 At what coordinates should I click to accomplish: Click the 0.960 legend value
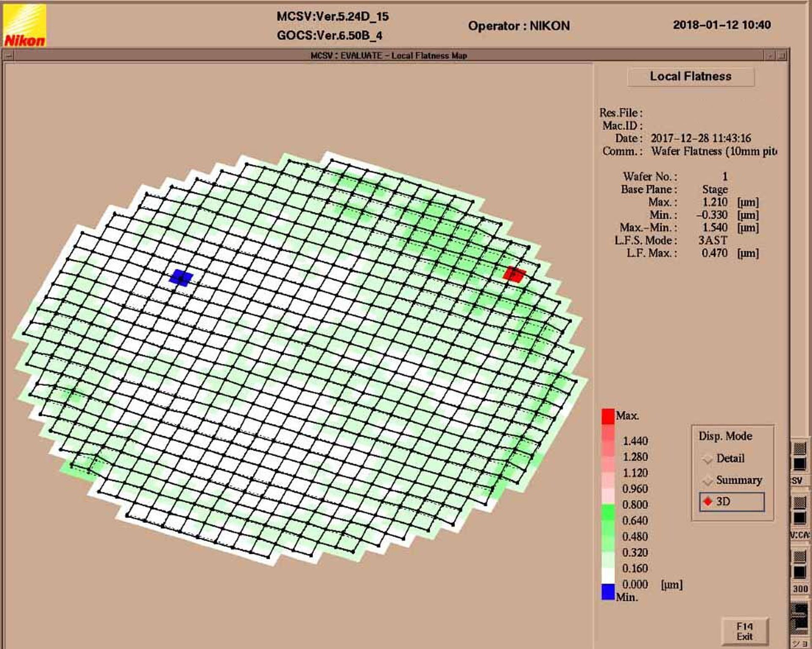(635, 489)
